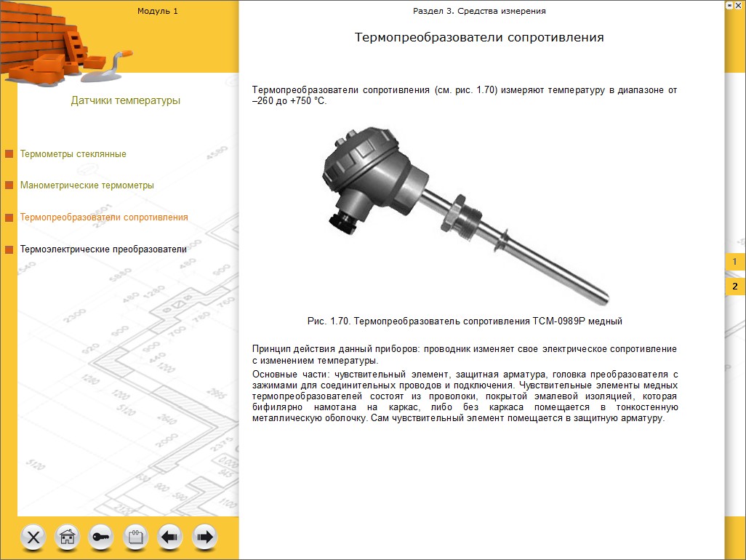Screen dimensions: 746x560
Task: Open the Манометрические термометры topic
Action: (87, 185)
